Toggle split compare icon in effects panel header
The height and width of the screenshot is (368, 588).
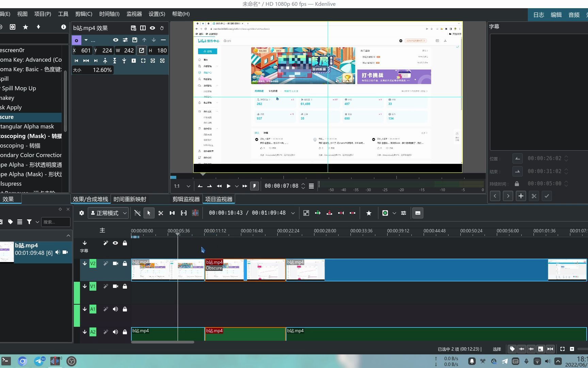tap(143, 28)
